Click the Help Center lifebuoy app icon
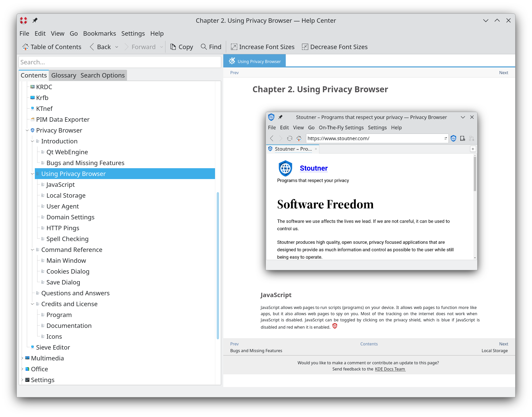 [x=23, y=20]
